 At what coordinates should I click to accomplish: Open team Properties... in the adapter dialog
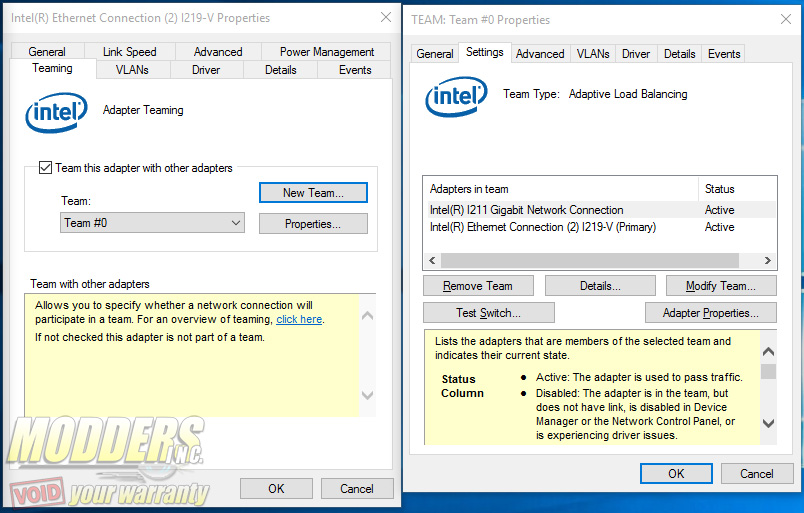pyautogui.click(x=313, y=224)
